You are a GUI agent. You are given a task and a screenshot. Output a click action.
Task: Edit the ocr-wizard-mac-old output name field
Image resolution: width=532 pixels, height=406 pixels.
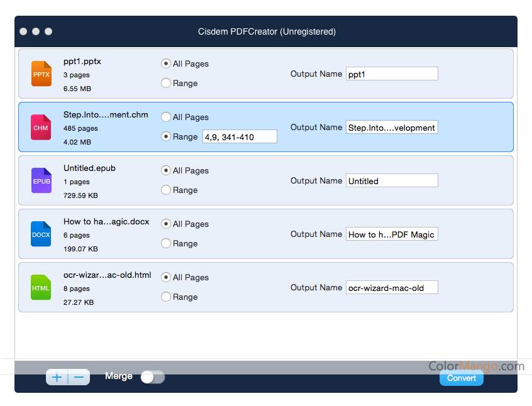[392, 288]
